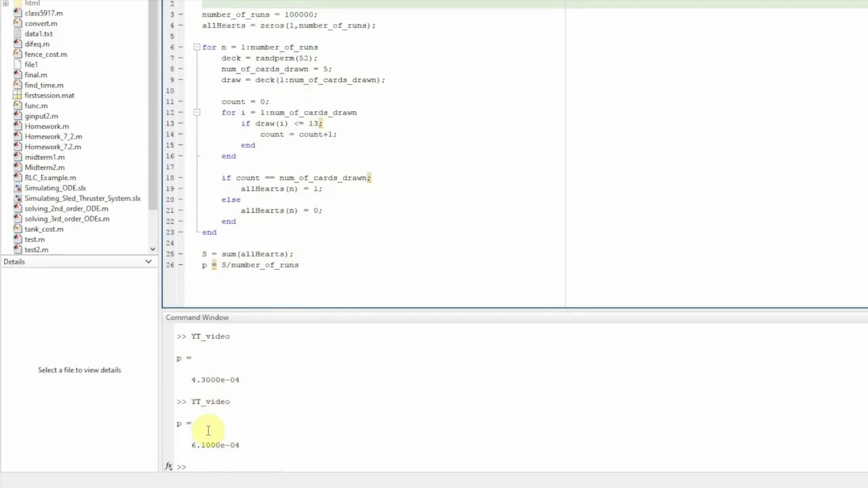This screenshot has width=868, height=488.
Task: Click the 6.1000e-04 output value
Action: (x=215, y=445)
